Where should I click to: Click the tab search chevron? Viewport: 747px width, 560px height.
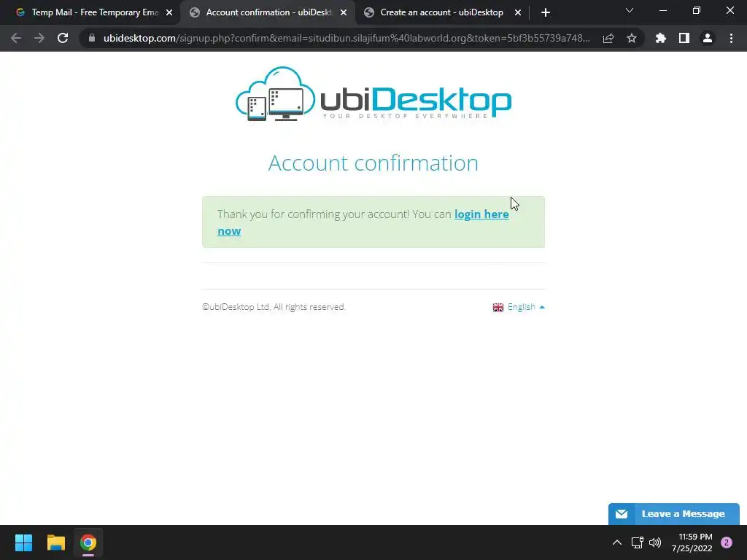[x=630, y=10]
